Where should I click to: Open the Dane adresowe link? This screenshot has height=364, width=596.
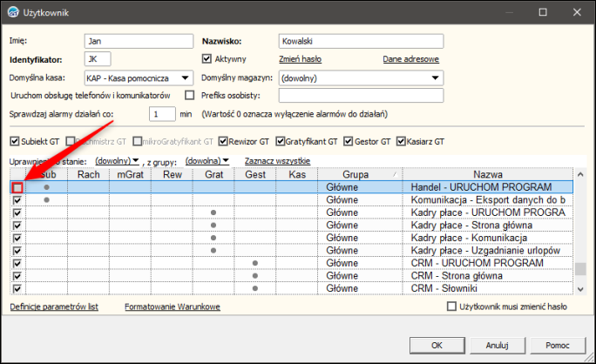click(410, 59)
